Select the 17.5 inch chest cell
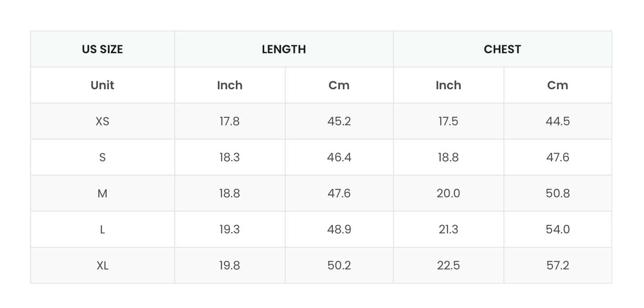The image size is (644, 308). click(x=448, y=121)
